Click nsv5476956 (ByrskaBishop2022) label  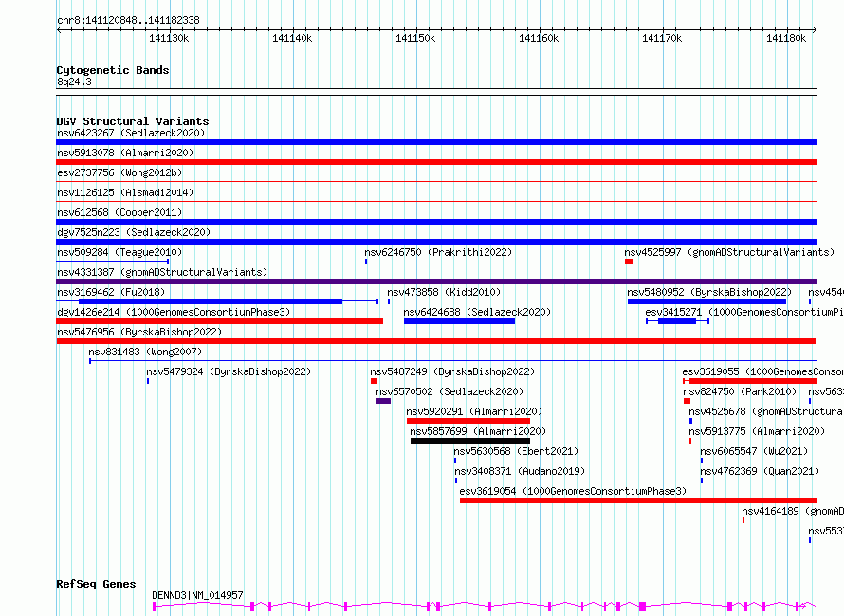pyautogui.click(x=139, y=332)
